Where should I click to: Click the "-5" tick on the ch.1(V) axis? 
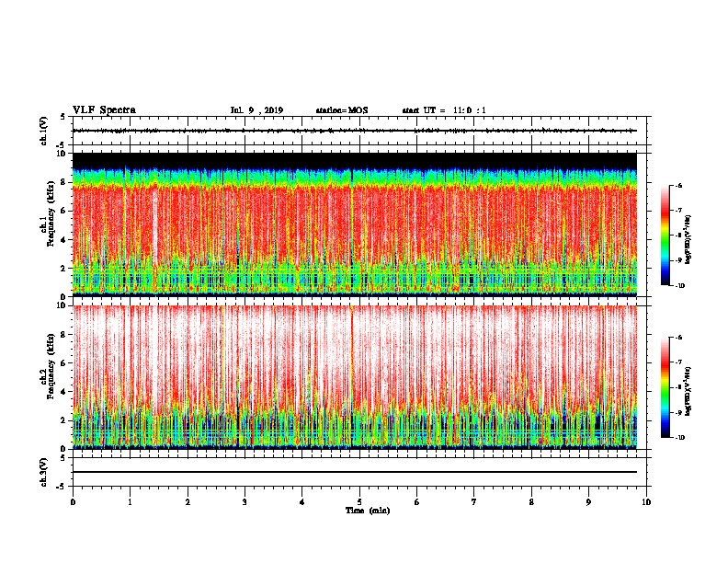pos(61,145)
